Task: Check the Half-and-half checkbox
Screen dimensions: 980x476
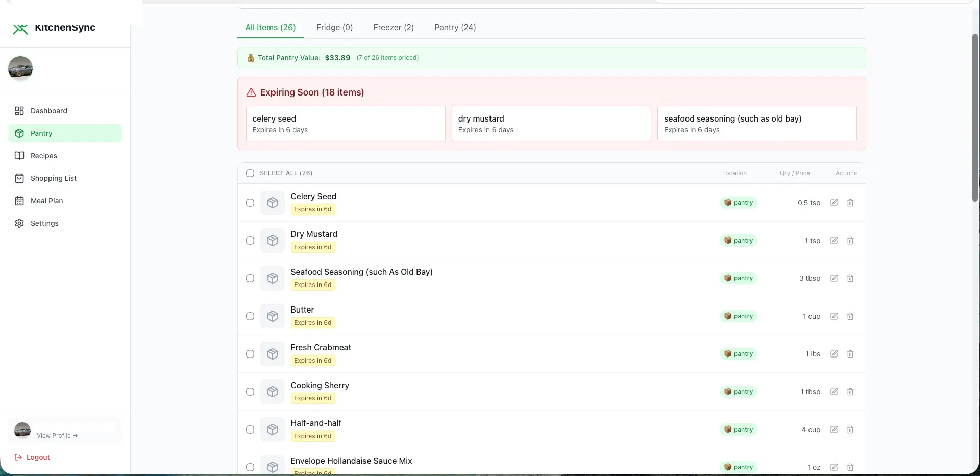Action: tap(250, 430)
